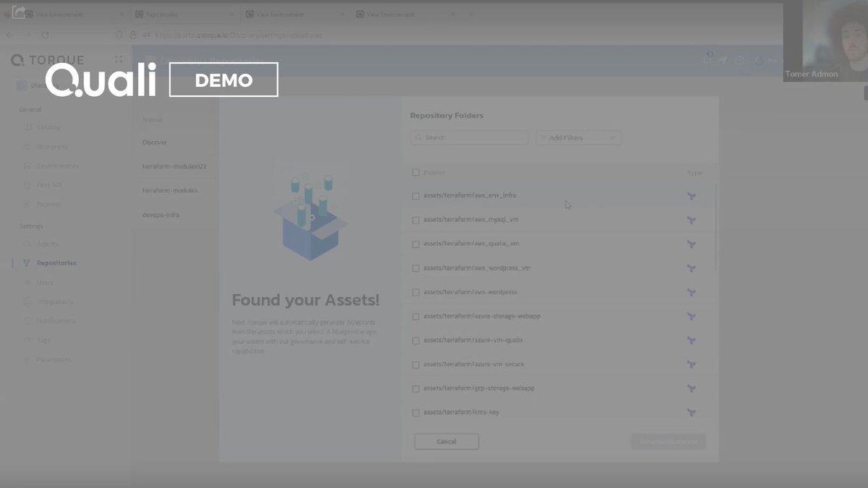The width and height of the screenshot is (868, 488).
Task: Go to Environments in the sidebar
Action: tap(57, 166)
